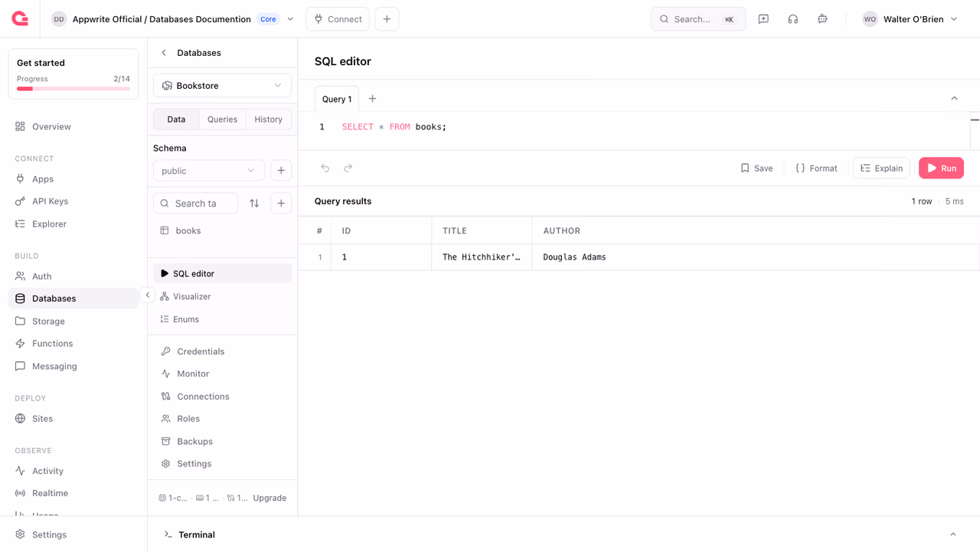Open Messaging in the sidebar
The width and height of the screenshot is (980, 552).
(73, 367)
